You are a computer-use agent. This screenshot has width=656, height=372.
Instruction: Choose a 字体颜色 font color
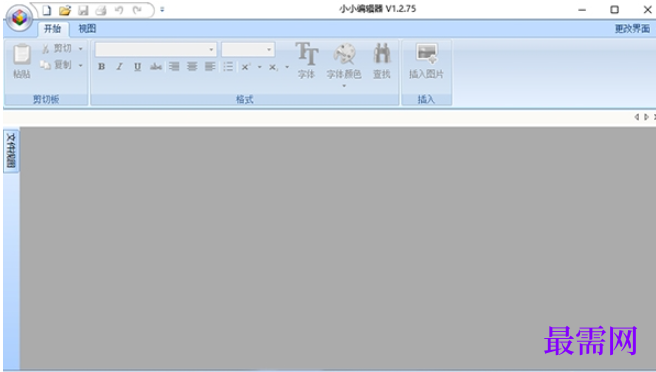[344, 61]
